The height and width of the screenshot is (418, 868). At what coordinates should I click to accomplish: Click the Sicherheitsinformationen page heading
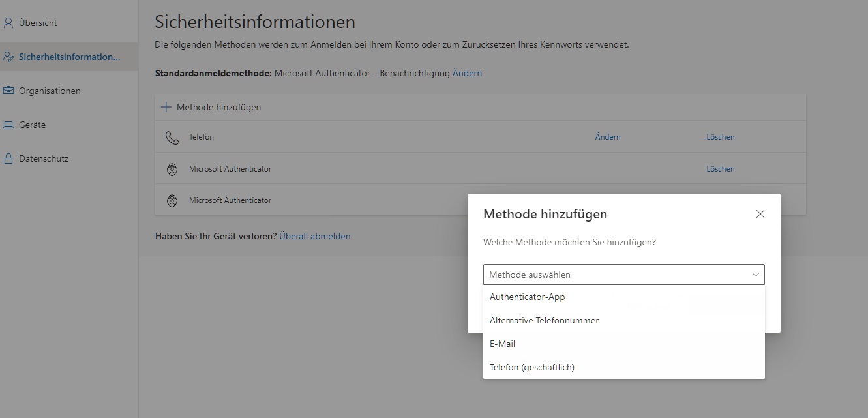pyautogui.click(x=255, y=22)
